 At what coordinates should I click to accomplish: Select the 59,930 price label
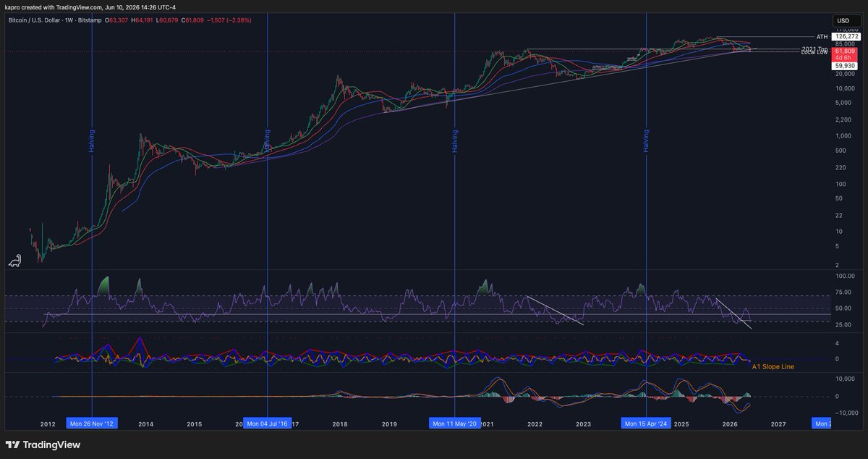845,65
